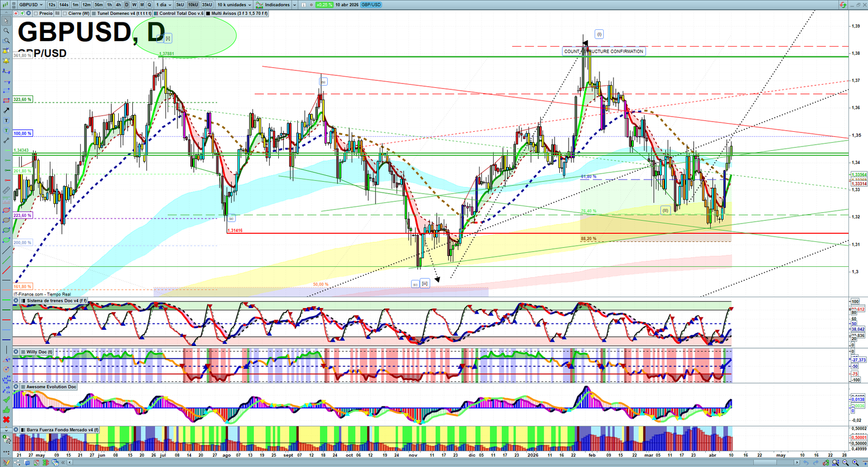868x467 pixels.
Task: Delete drawings with the red X tool
Action: point(6,420)
